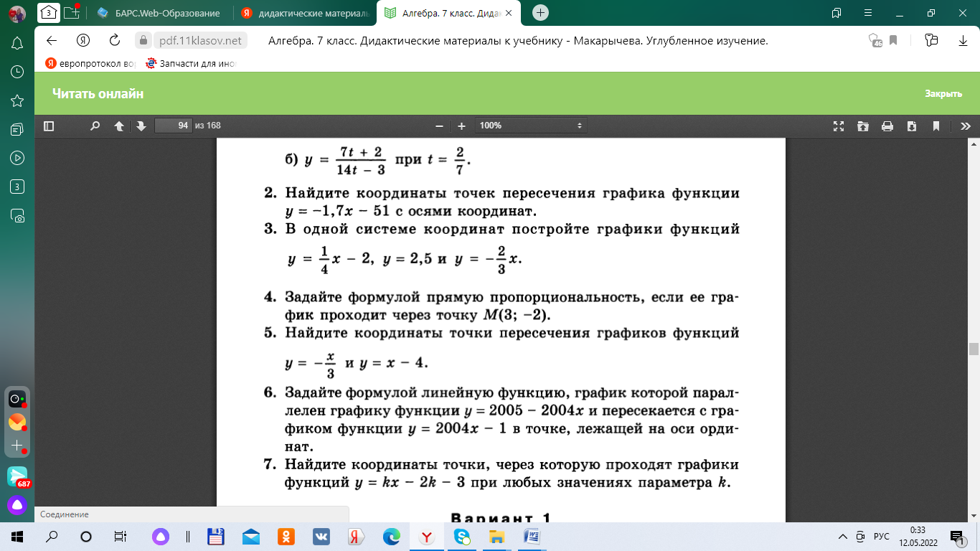Expand PDF viewer tools menu
The width and height of the screenshot is (980, 551).
(x=966, y=126)
